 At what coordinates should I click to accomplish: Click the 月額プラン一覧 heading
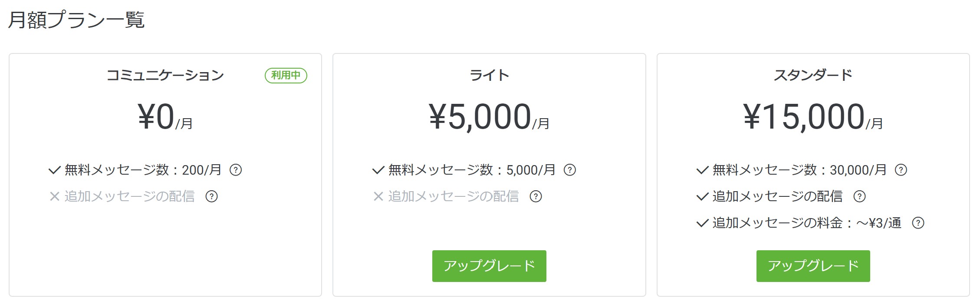pyautogui.click(x=76, y=20)
